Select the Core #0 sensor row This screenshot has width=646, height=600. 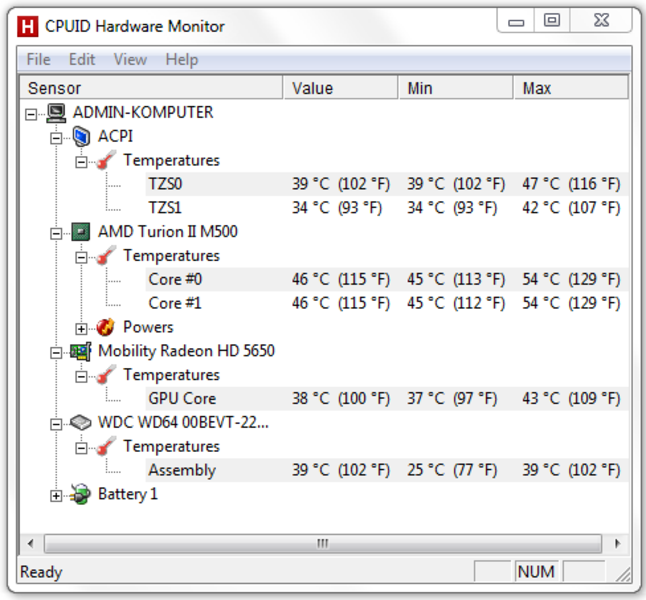(386, 279)
